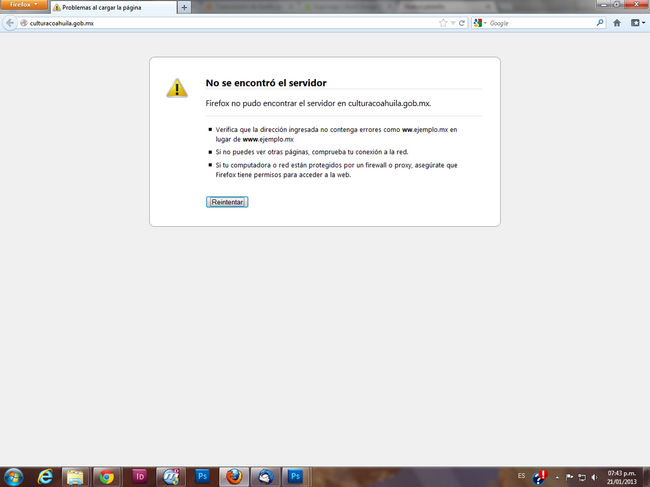Expand the Google search engine selector
The height and width of the screenshot is (487, 650).
(481, 22)
